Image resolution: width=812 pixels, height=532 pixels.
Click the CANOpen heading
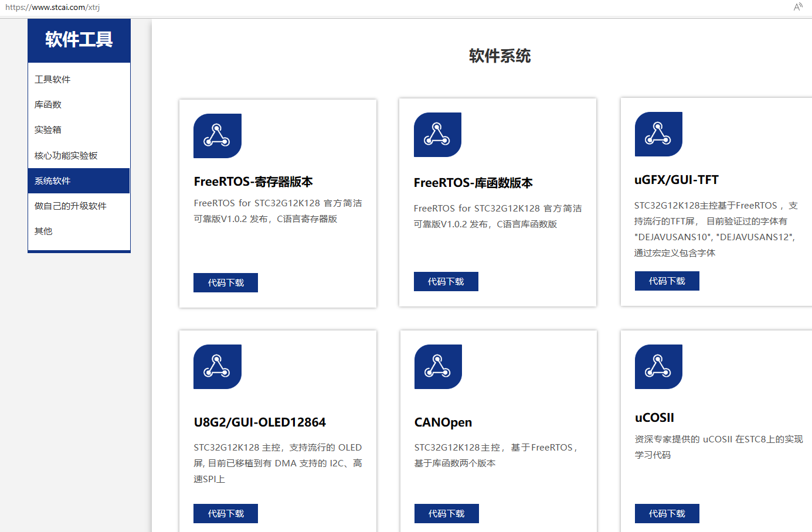[443, 422]
